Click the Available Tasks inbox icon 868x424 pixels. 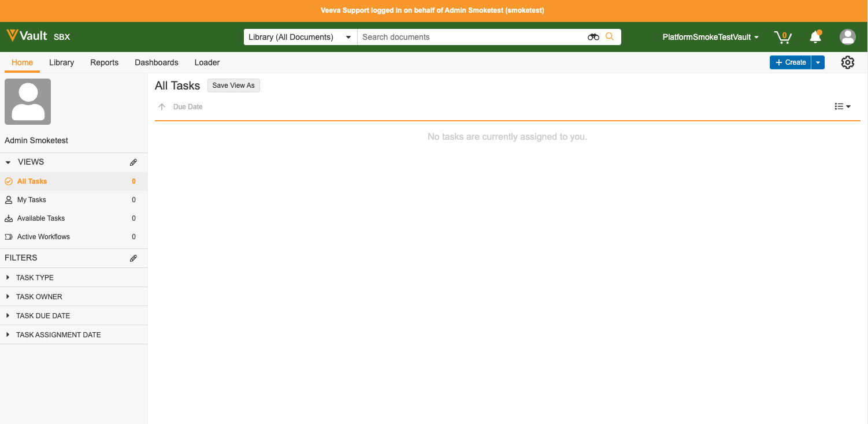coord(9,218)
